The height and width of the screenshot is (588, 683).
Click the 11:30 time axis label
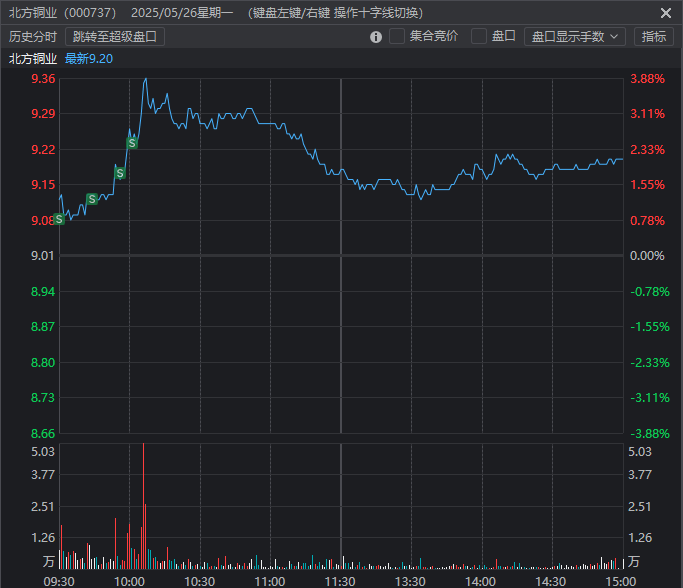click(x=340, y=581)
